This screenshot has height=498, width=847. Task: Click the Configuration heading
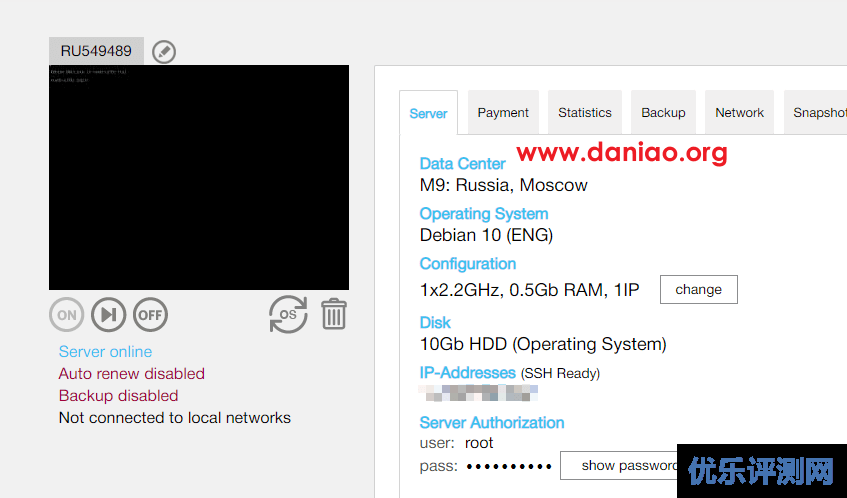tap(468, 264)
